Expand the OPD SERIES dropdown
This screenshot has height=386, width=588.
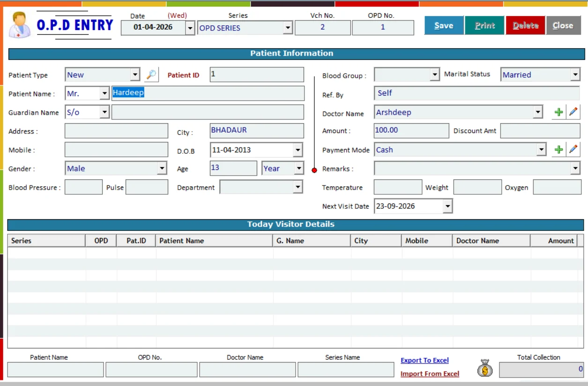click(x=288, y=28)
